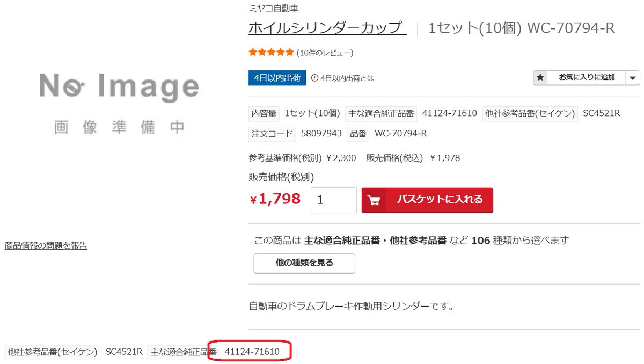Click the 106 種類から選べます text

(x=519, y=241)
